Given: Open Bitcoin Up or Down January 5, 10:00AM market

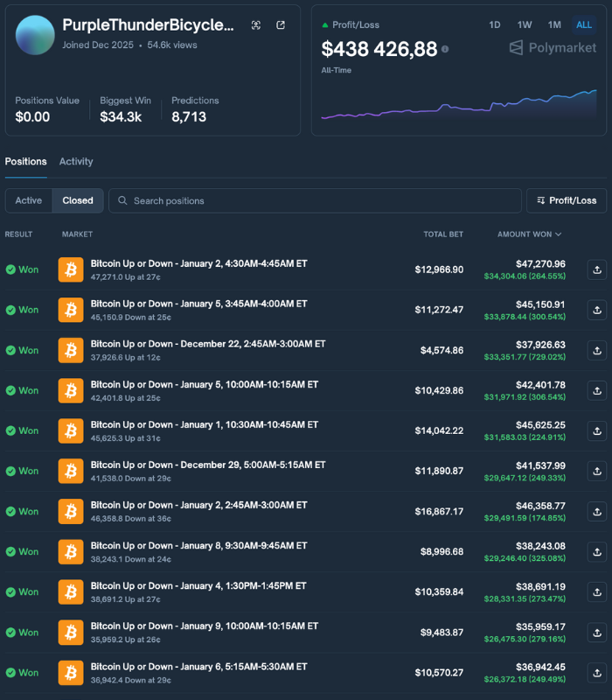Looking at the screenshot, I should click(x=205, y=385).
